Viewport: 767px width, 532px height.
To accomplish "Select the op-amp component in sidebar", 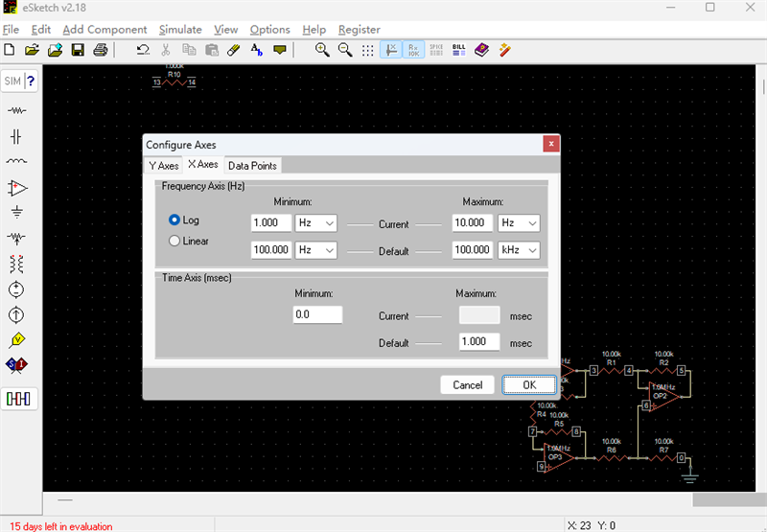I will click(17, 188).
